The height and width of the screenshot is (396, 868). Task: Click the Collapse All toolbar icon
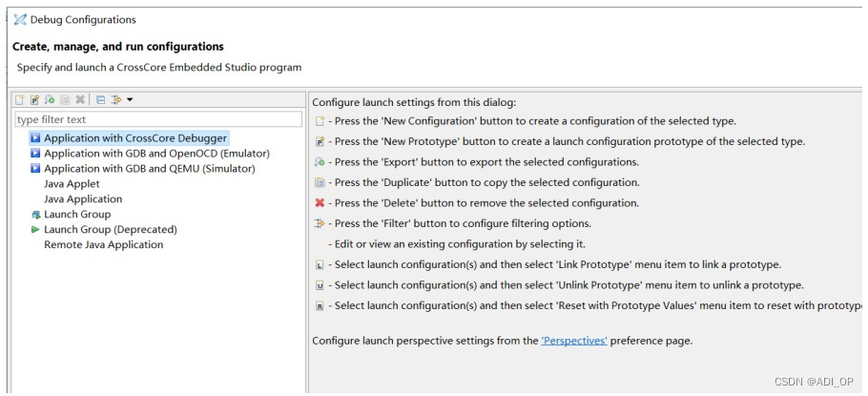100,99
